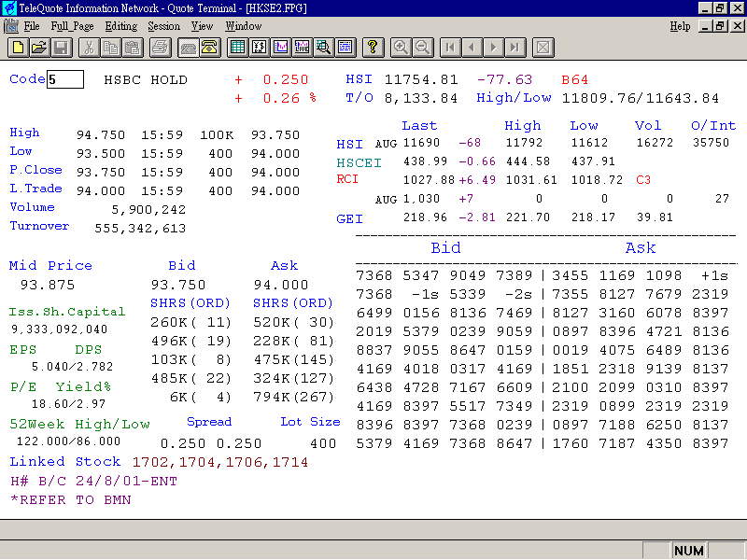Click the HSBC HOLD stock name
The image size is (747, 560).
tap(146, 80)
